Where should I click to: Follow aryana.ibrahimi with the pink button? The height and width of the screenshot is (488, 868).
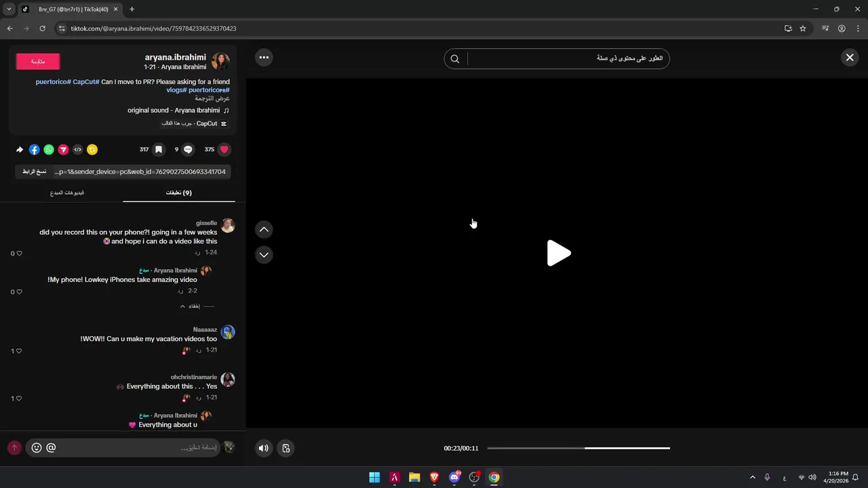(x=38, y=62)
